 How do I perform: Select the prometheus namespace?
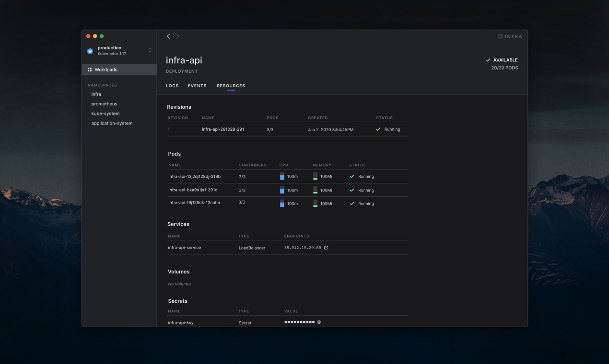(104, 103)
